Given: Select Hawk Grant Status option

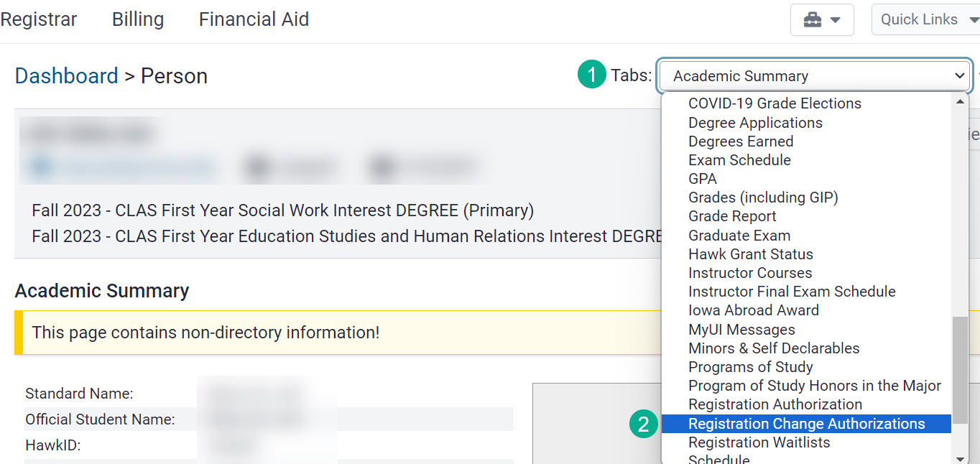Looking at the screenshot, I should (x=751, y=254).
